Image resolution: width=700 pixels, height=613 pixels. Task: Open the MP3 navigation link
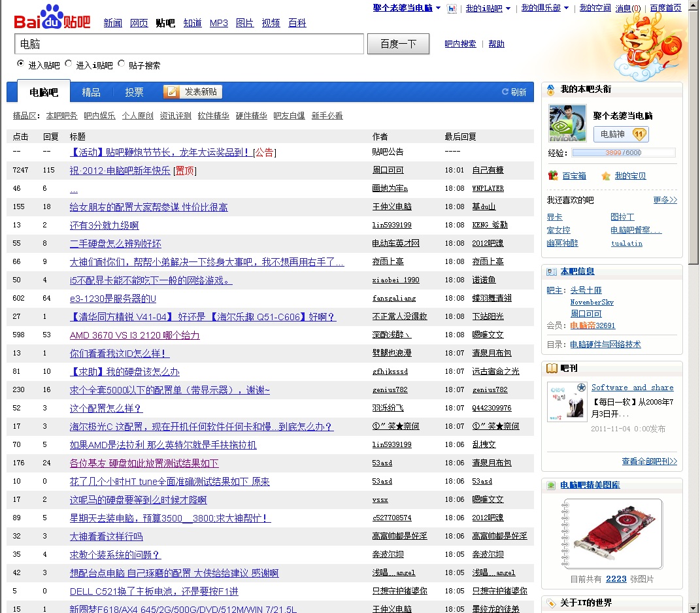pyautogui.click(x=219, y=23)
